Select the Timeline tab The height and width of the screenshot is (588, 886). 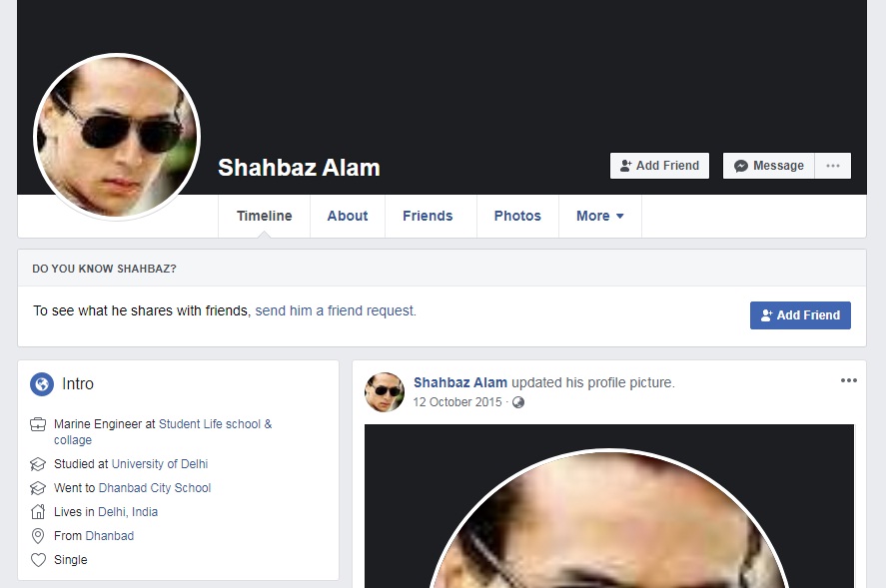(x=265, y=216)
